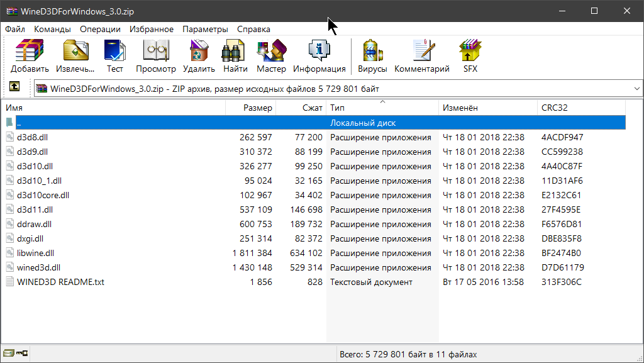Sort by the Изменён column header
Viewport: 644px width, 363px height.
point(488,108)
